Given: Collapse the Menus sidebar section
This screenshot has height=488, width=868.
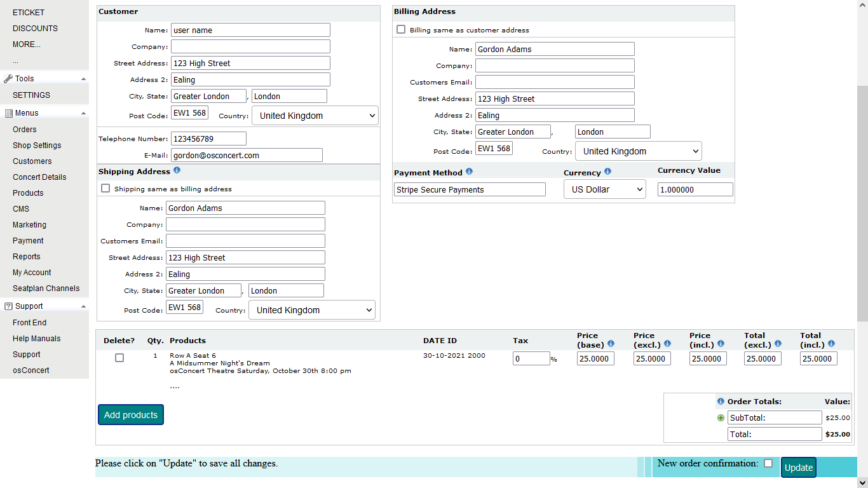Looking at the screenshot, I should point(83,113).
